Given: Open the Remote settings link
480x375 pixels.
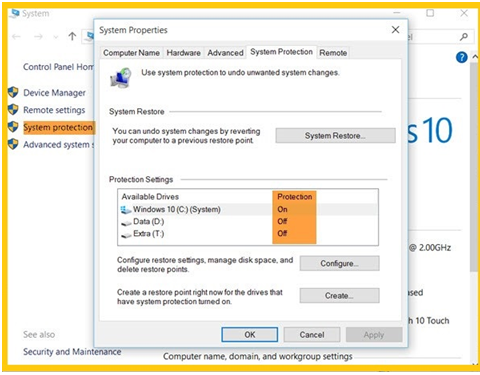Looking at the screenshot, I should pyautogui.click(x=54, y=110).
